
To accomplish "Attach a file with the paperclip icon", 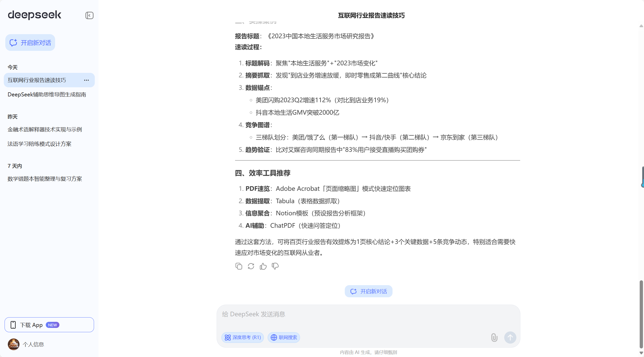I will 494,338.
